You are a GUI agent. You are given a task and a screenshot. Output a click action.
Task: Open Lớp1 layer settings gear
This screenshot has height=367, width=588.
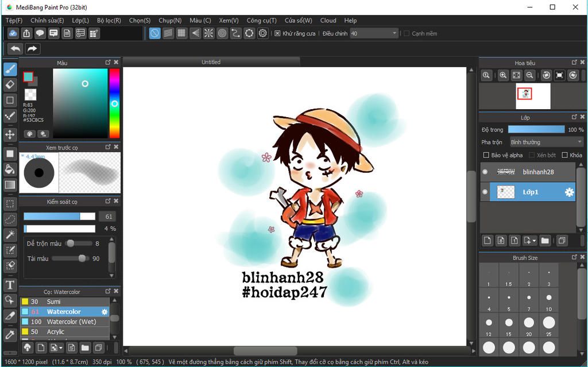click(569, 192)
